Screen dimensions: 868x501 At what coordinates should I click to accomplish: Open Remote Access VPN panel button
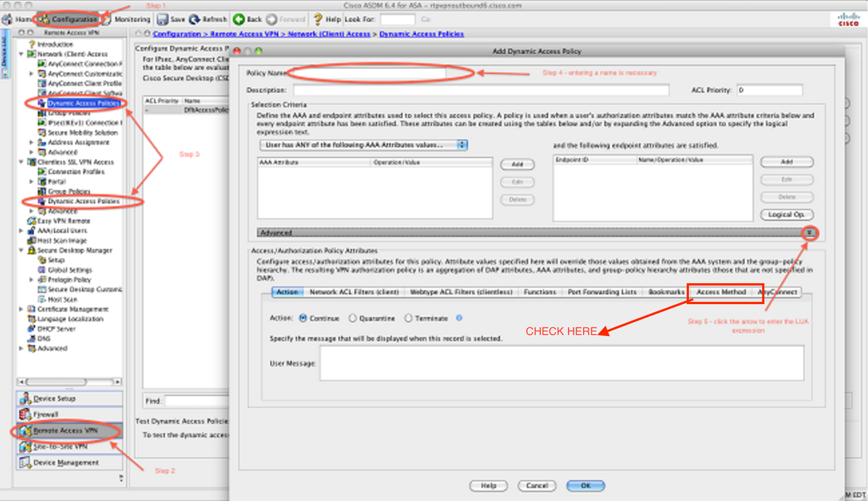[70, 431]
